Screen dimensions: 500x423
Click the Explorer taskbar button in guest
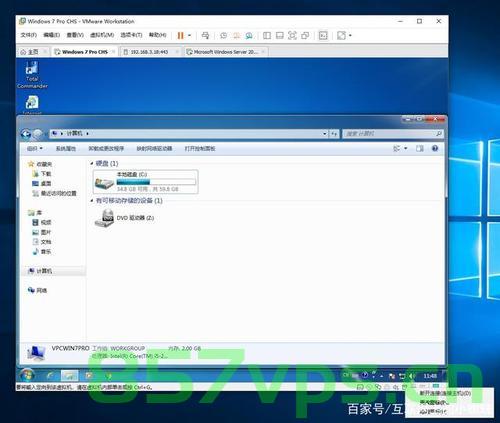click(x=69, y=376)
